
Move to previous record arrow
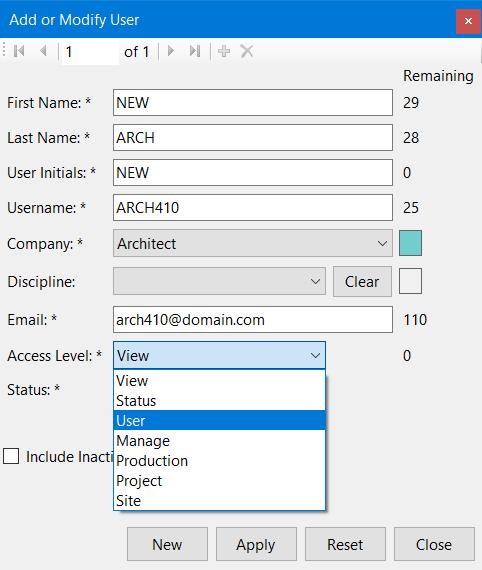pos(43,51)
